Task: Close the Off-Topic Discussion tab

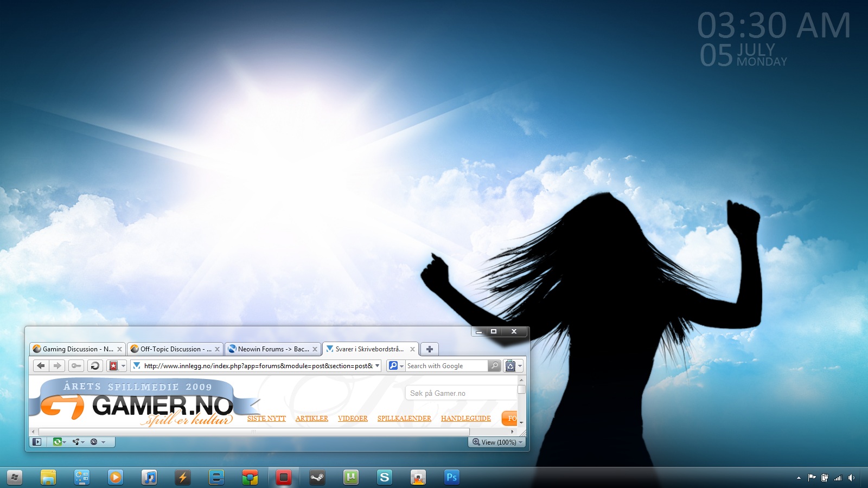Action: point(217,349)
